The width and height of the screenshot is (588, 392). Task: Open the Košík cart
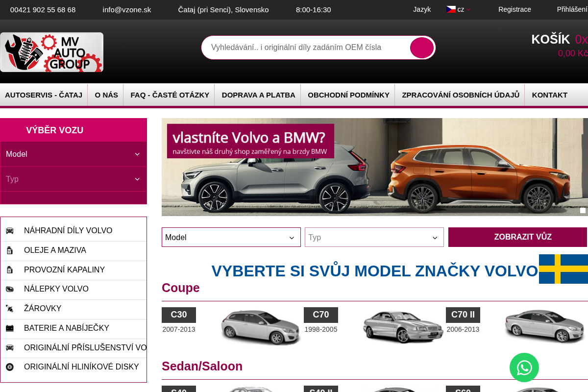coord(560,45)
